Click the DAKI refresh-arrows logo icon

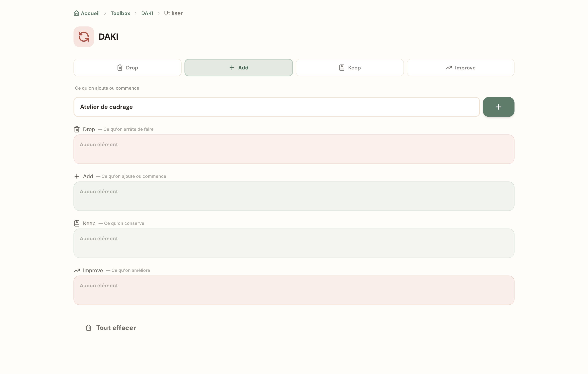tap(84, 37)
